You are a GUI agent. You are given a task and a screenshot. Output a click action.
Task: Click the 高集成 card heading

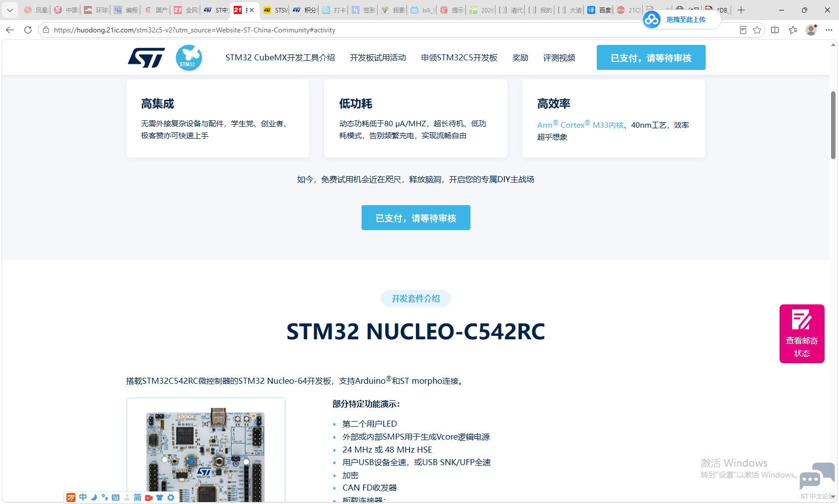click(x=157, y=104)
